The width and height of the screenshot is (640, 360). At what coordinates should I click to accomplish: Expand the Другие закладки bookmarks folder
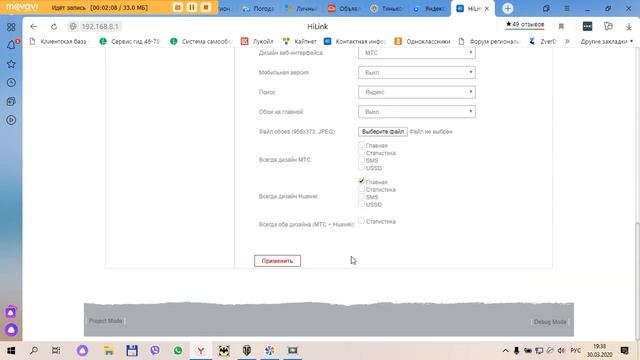[x=607, y=41]
